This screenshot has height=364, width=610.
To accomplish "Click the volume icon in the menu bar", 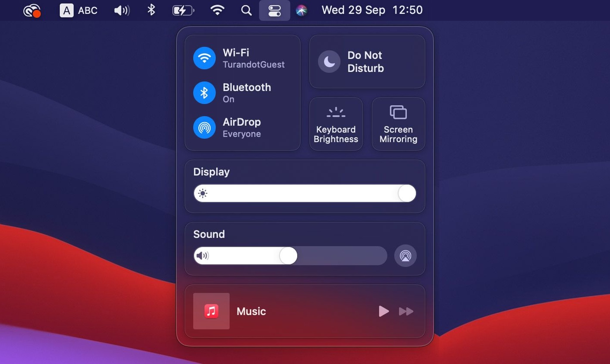I will point(122,10).
